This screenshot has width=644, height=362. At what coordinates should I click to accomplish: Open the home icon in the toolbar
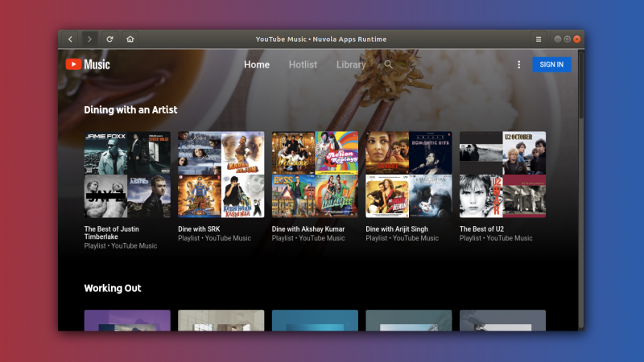[x=130, y=39]
